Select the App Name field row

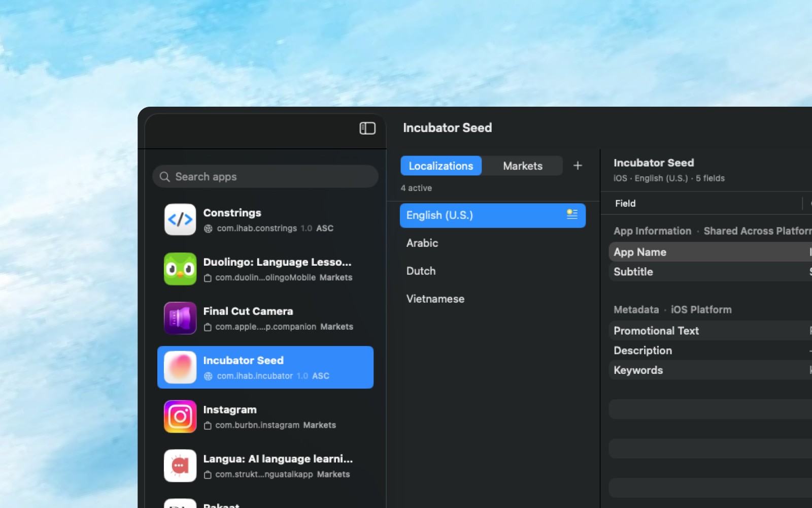(710, 252)
